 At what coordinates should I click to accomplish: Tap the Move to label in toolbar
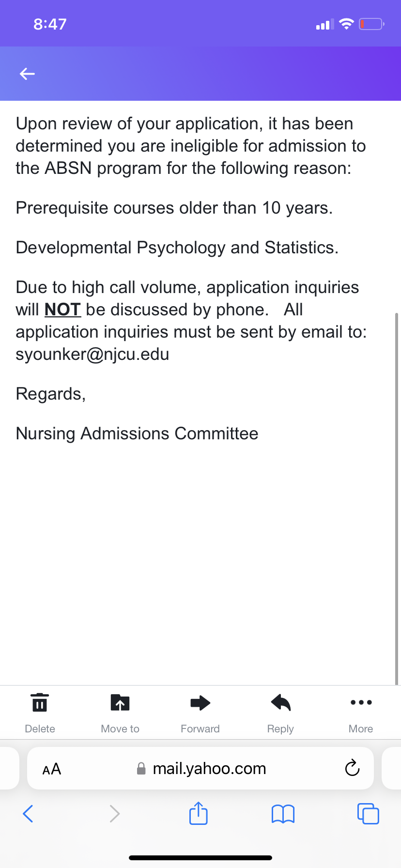pos(120,728)
